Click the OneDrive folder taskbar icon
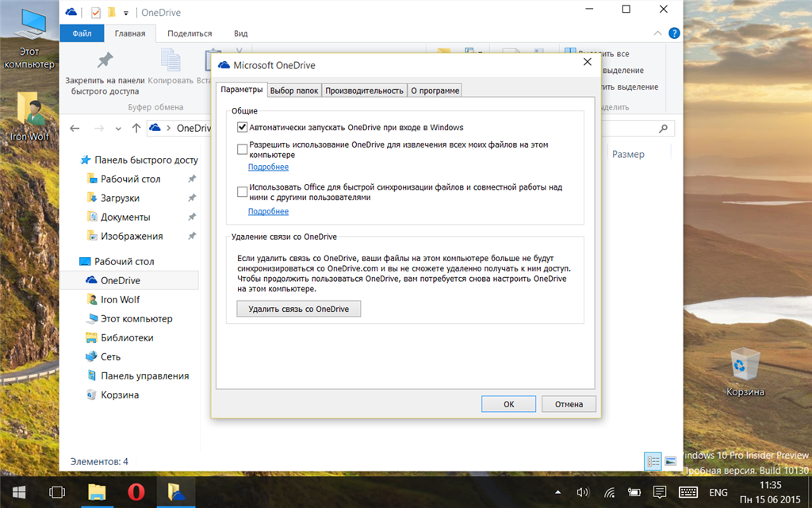812x508 pixels. pos(176,492)
